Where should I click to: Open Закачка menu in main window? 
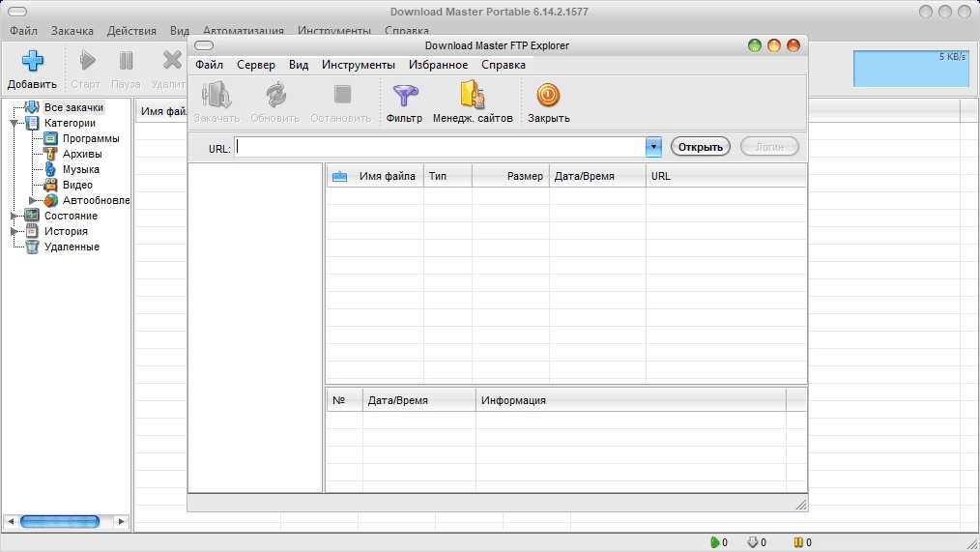tap(72, 31)
